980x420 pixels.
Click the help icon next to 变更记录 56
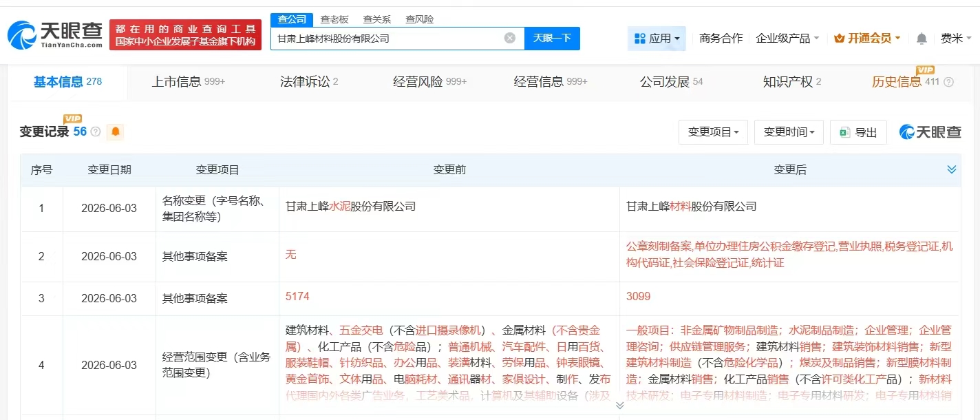tap(96, 132)
